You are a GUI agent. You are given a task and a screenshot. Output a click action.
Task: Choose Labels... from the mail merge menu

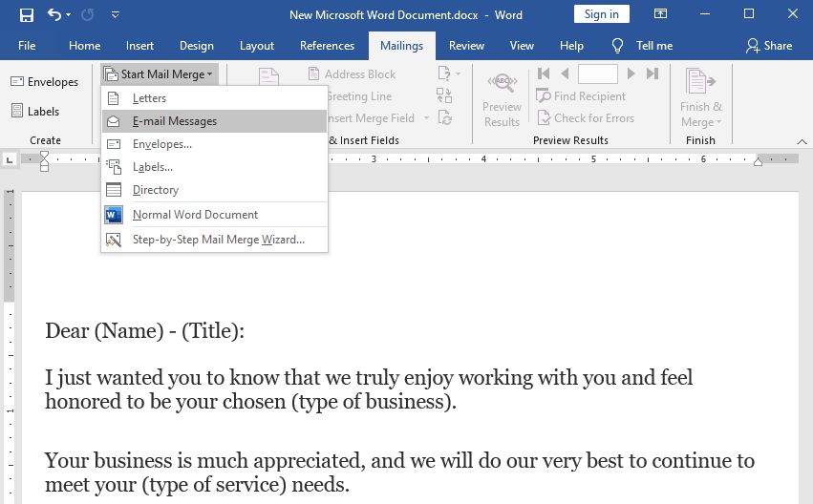pyautogui.click(x=215, y=167)
